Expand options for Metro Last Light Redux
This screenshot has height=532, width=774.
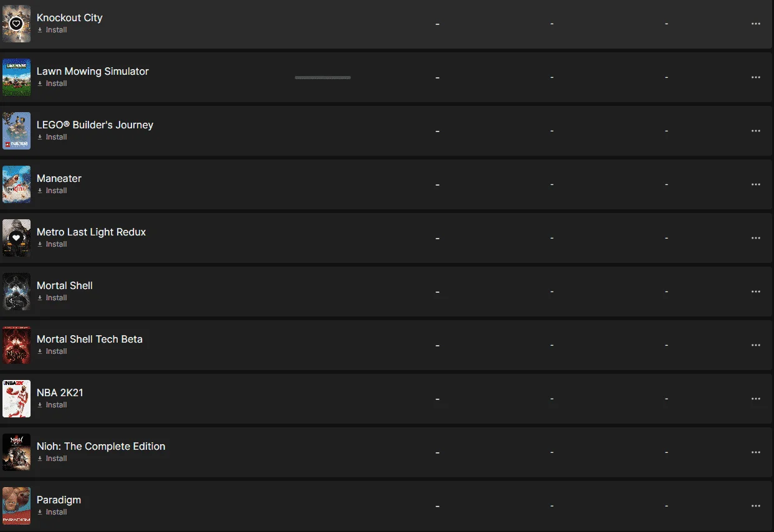(756, 238)
